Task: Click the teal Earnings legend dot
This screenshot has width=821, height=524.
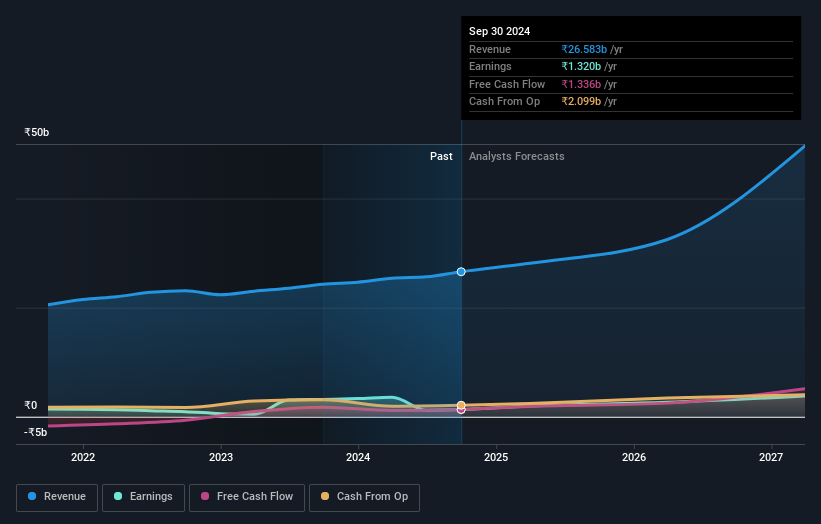Action: coord(118,496)
